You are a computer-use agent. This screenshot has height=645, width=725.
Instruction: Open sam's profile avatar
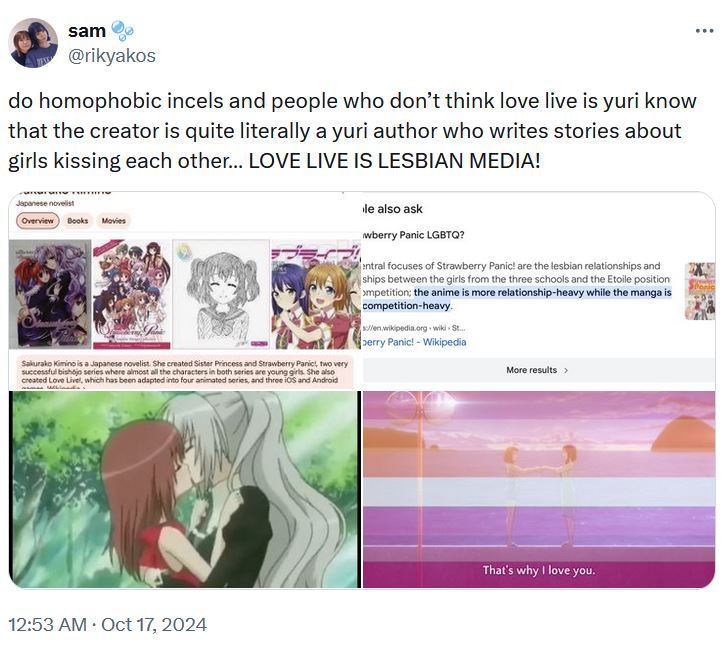33,43
